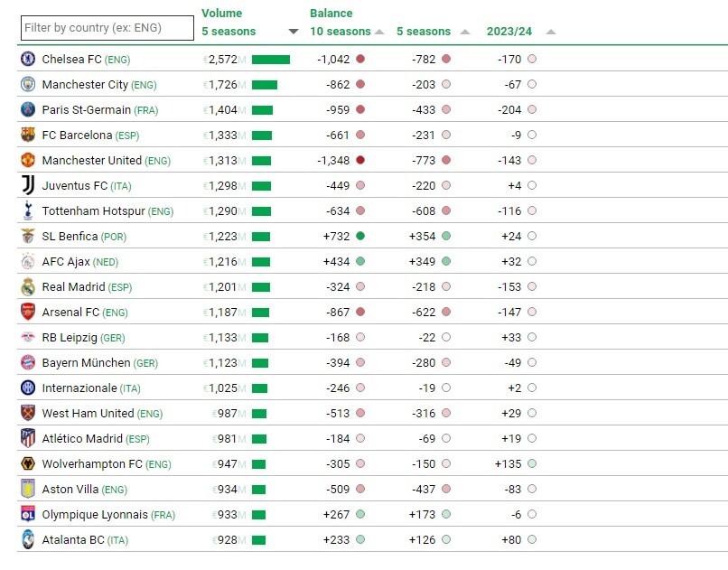This screenshot has width=728, height=570.
Task: Click Ajax's 5-season balance green dot
Action: (x=446, y=261)
